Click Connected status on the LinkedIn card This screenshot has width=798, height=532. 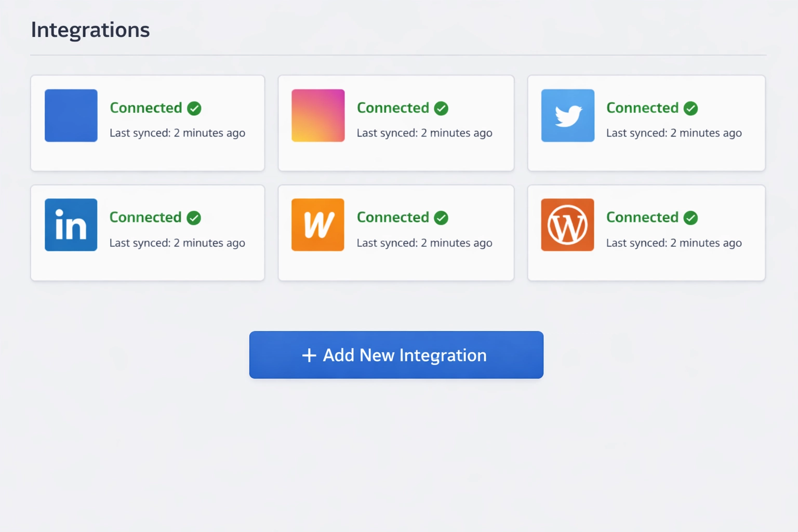[145, 217]
